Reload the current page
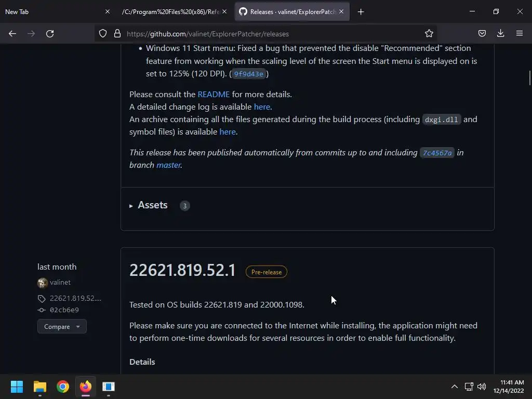Image resolution: width=532 pixels, height=399 pixels. pyautogui.click(x=50, y=34)
